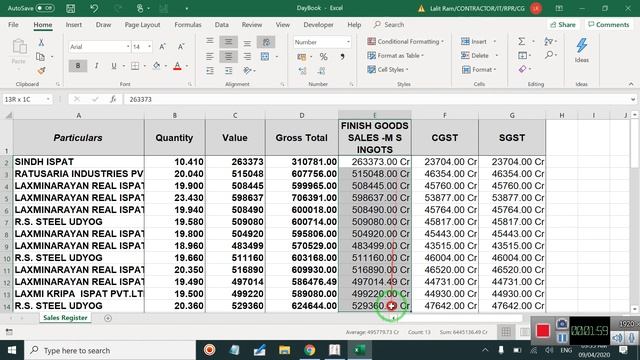This screenshot has width=640, height=360.
Task: Click the Normal view icon in status bar
Action: point(506,332)
